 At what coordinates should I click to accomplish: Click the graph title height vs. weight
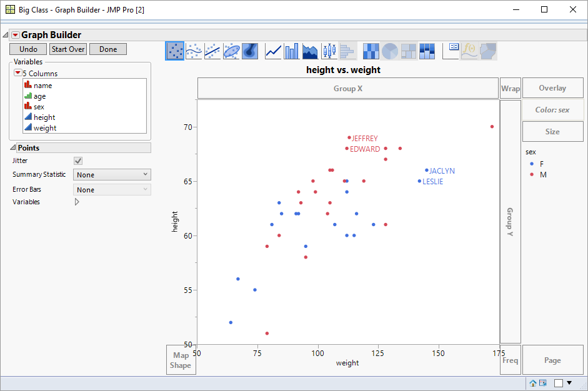click(x=343, y=70)
